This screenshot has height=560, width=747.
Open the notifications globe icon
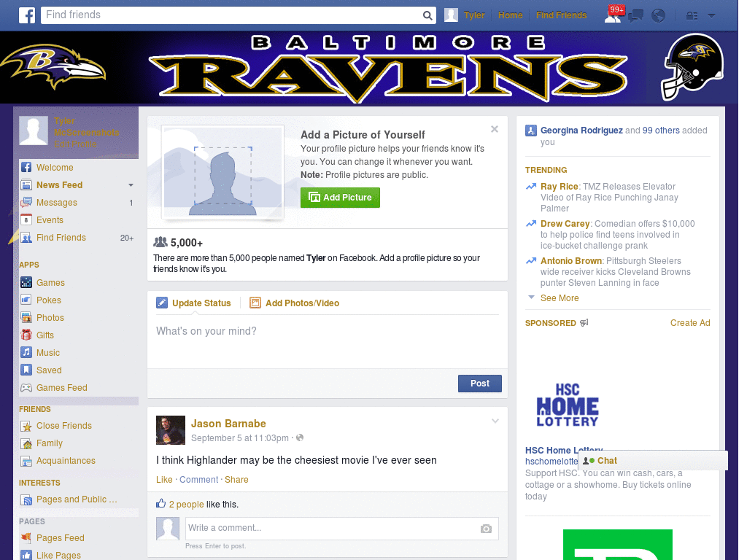(x=659, y=16)
